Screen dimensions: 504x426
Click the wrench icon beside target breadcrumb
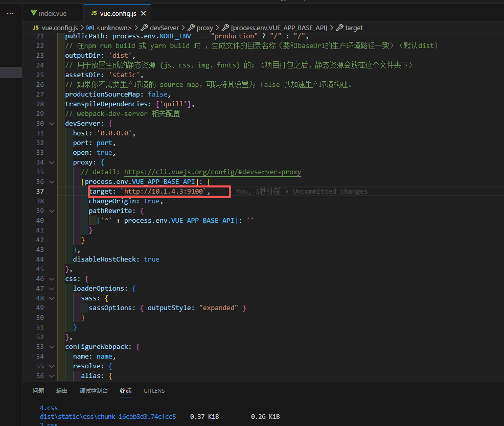(x=340, y=28)
